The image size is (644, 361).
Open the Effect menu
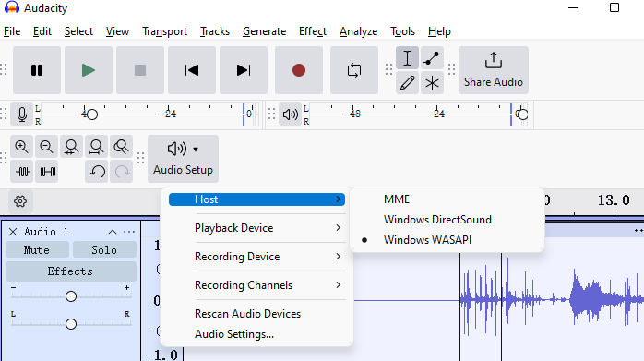pos(312,31)
